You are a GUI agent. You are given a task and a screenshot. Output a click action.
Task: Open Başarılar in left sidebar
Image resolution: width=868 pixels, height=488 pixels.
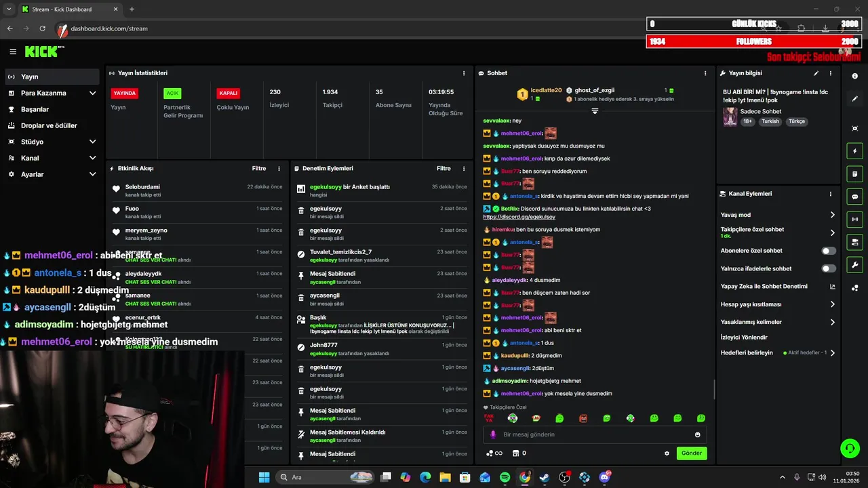pyautogui.click(x=52, y=109)
